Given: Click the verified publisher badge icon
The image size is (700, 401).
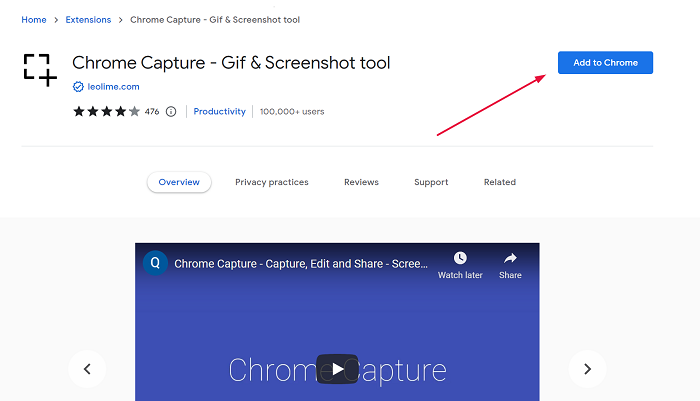Looking at the screenshot, I should (78, 87).
